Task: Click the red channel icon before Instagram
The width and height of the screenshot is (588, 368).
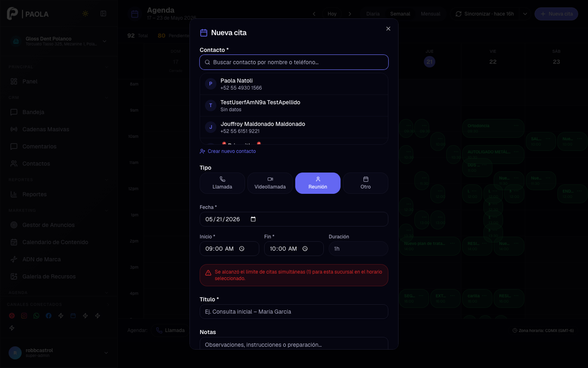Action: [x=12, y=316]
